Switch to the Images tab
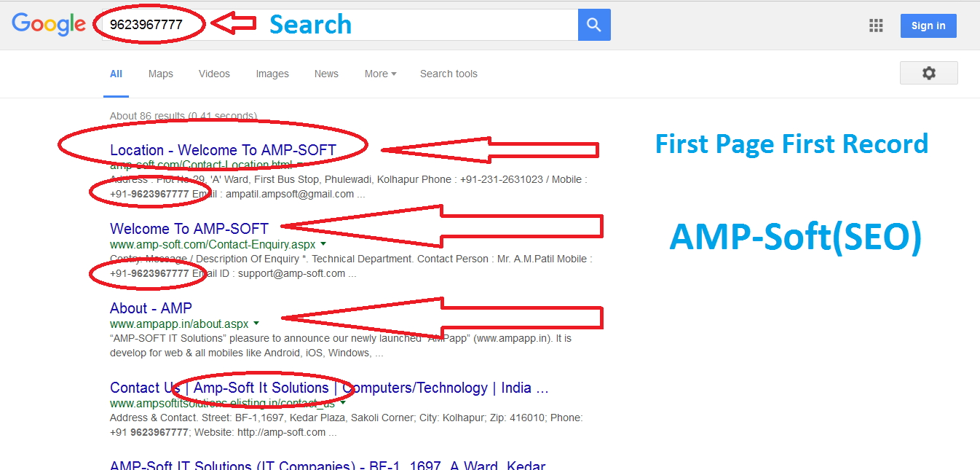 (272, 74)
